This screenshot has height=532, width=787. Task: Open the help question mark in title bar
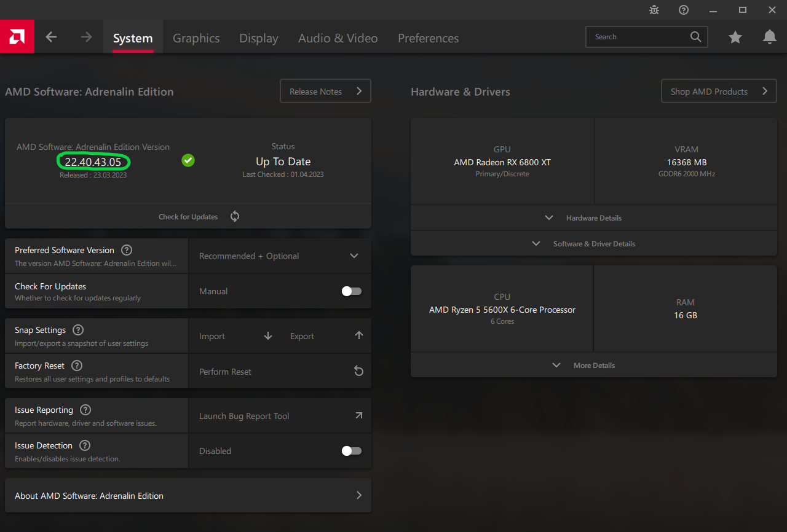pos(684,10)
